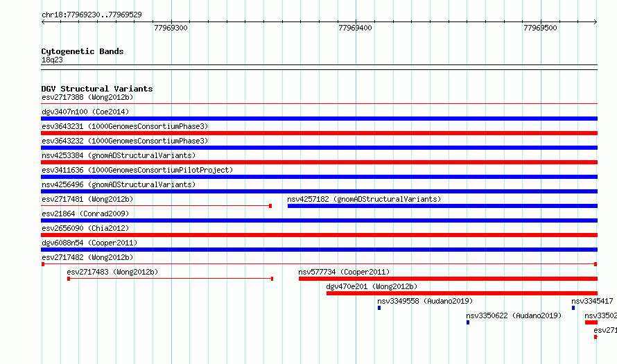This screenshot has width=617, height=364.
Task: Select the blue nsv4256496 feature bar
Action: click(x=319, y=191)
